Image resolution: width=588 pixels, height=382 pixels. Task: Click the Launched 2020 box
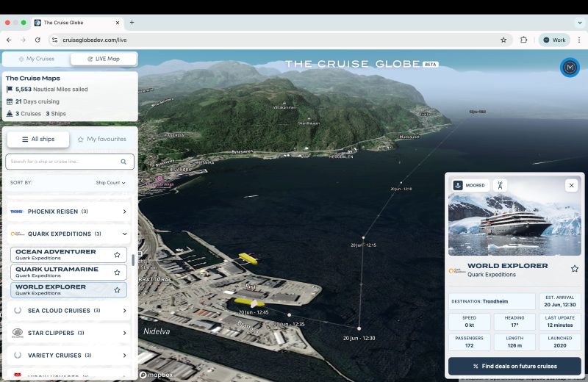pyautogui.click(x=560, y=342)
